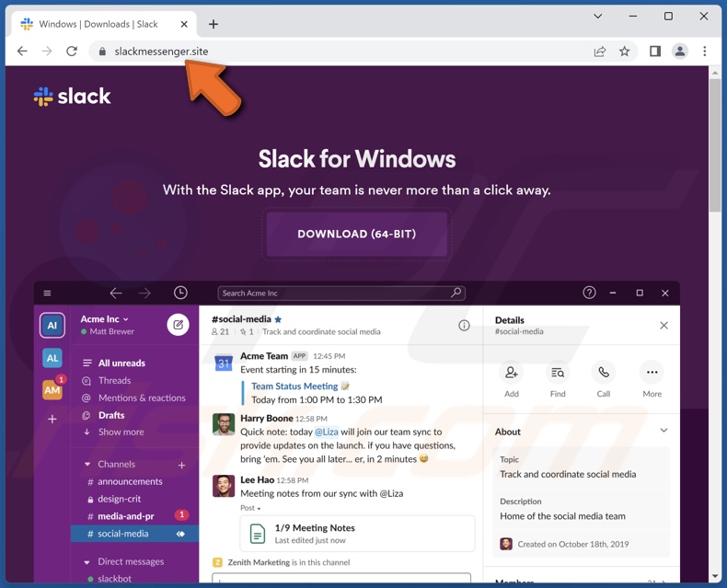Click Acme Team sender name
This screenshot has height=588, width=727.
(x=264, y=356)
